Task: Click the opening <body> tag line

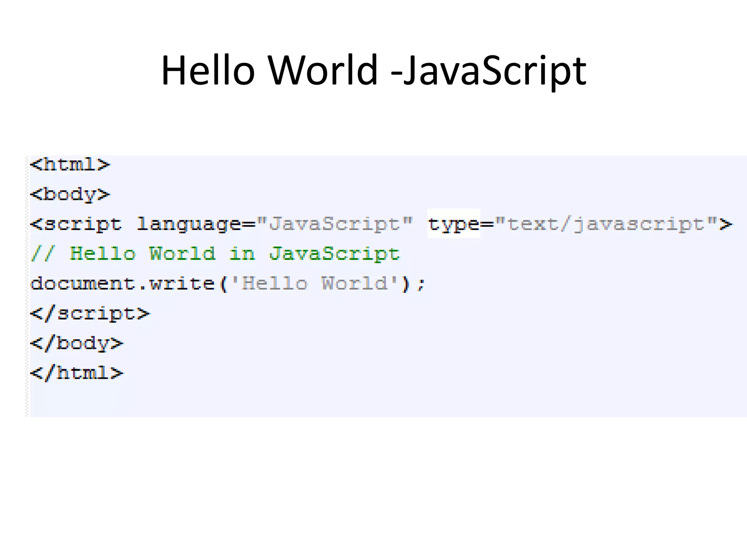Action: (x=70, y=194)
